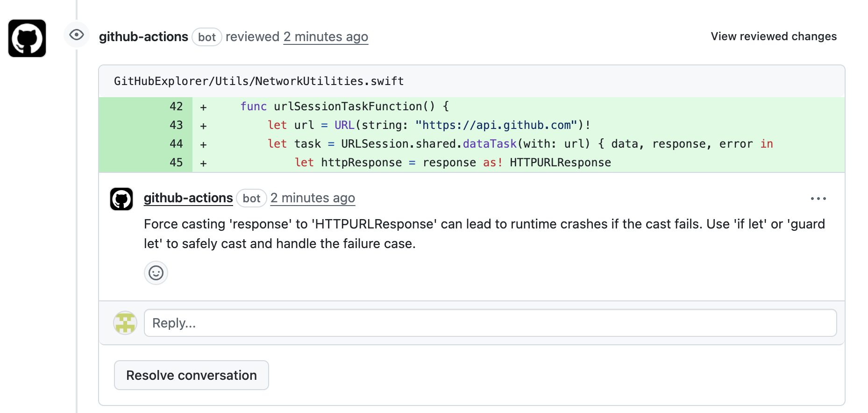
Task: Click the small github-actions avatar in the comment
Action: [x=121, y=199]
